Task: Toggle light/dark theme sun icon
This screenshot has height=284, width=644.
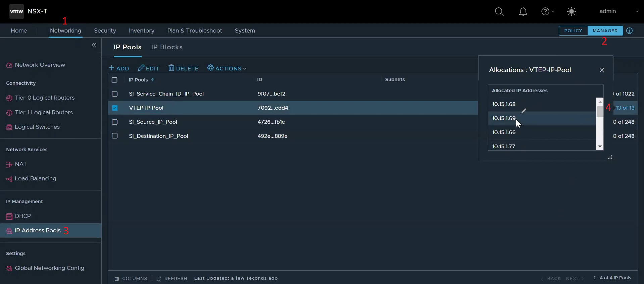Action: click(x=571, y=11)
